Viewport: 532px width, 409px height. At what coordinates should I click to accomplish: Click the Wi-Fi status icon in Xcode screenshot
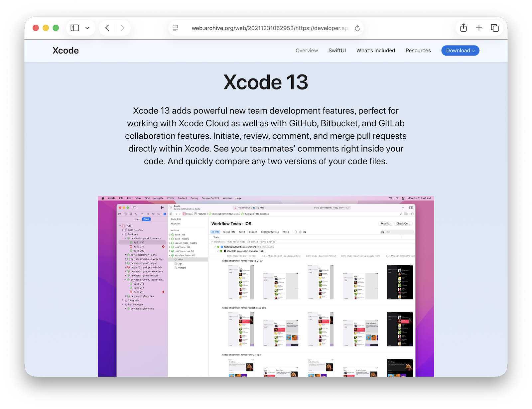[391, 198]
